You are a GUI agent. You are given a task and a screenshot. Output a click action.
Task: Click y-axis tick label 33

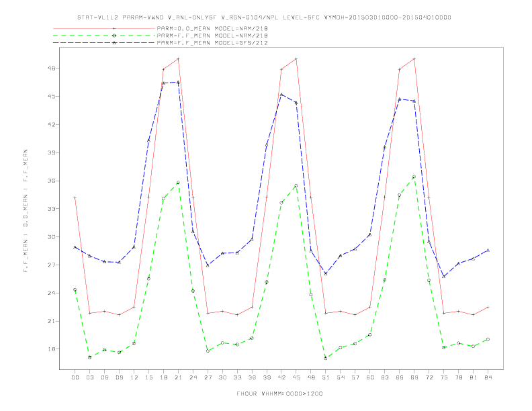51,209
